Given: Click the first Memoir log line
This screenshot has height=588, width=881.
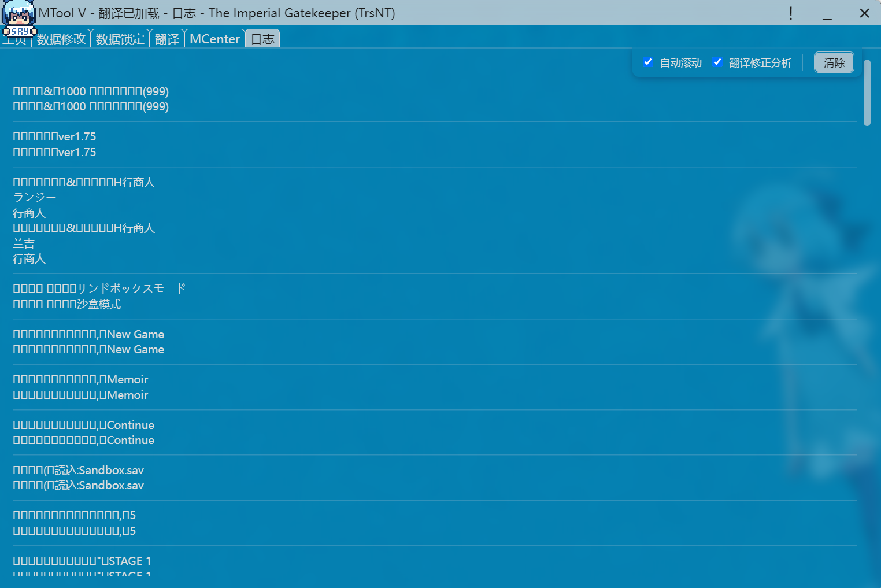Looking at the screenshot, I should pyautogui.click(x=80, y=379).
